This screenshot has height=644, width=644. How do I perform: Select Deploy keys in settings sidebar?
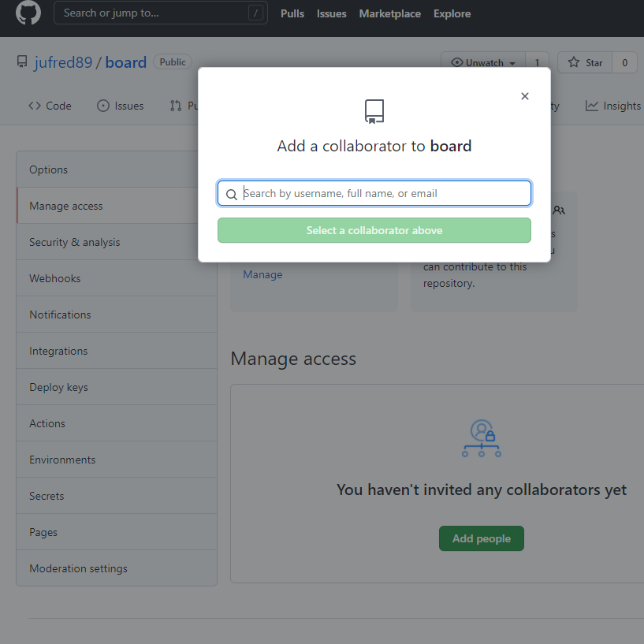tap(116, 387)
